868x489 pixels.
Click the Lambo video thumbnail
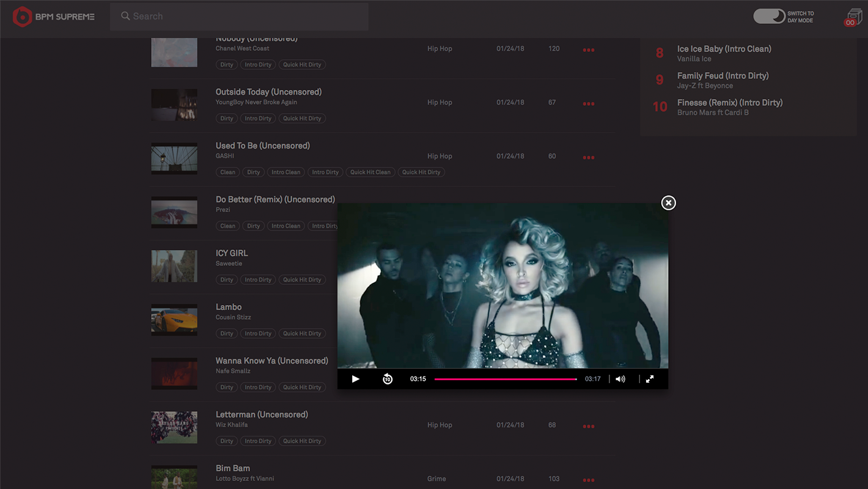click(174, 320)
